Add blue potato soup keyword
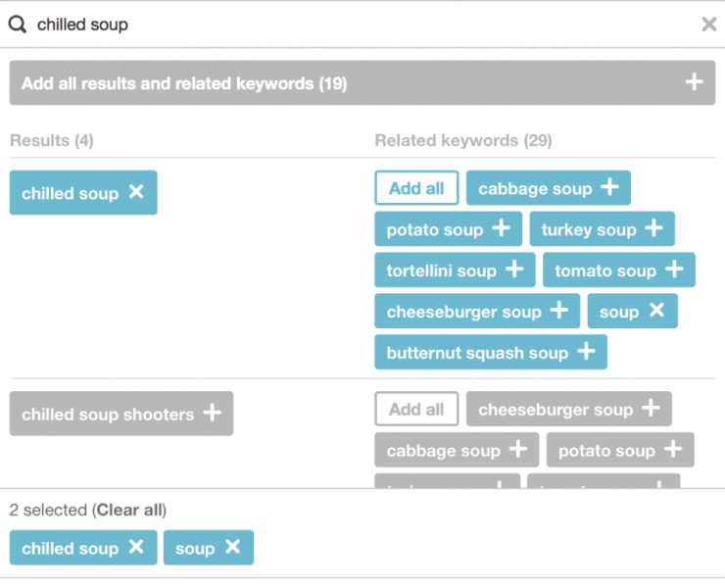725x588 pixels. (x=448, y=229)
